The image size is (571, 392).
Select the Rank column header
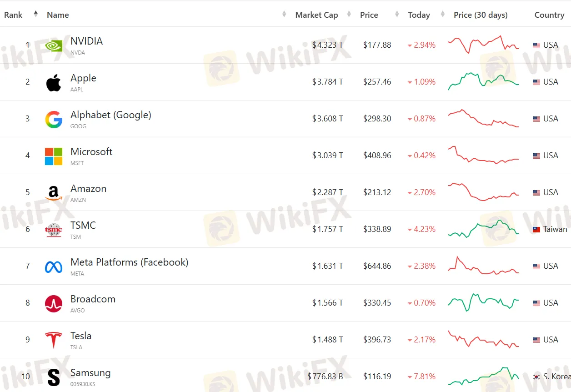[13, 15]
